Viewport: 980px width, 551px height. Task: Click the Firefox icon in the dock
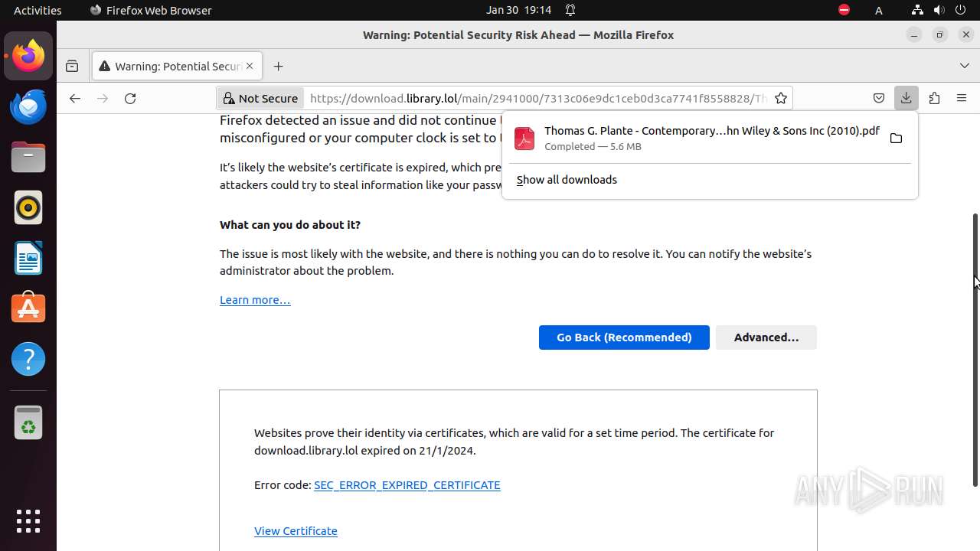[x=28, y=56]
